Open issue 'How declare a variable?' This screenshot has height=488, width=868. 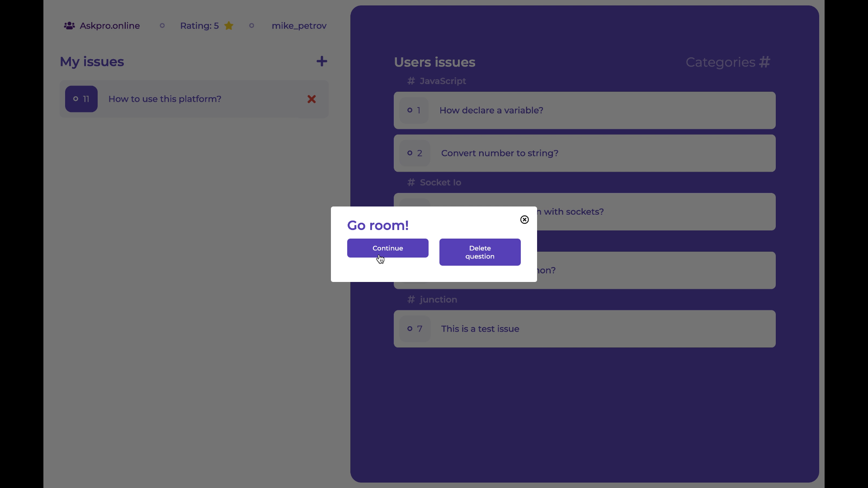491,111
